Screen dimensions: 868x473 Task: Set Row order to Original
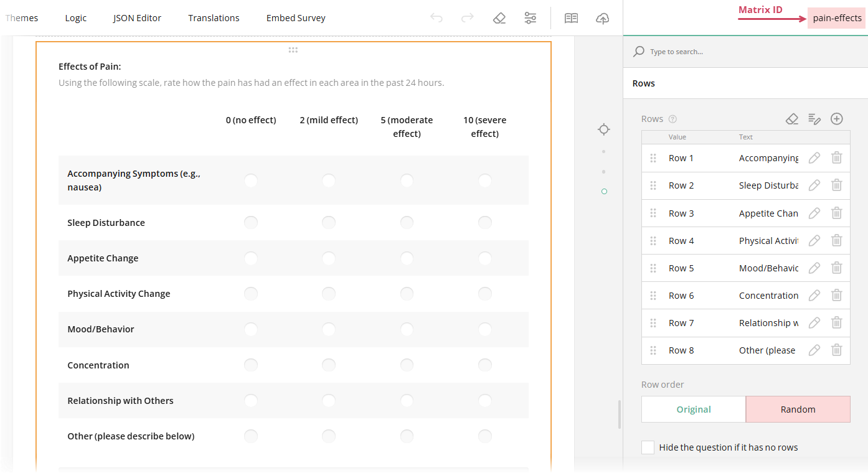(693, 409)
